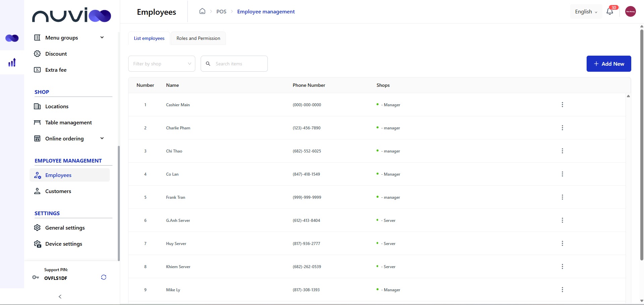Click the Add New button
This screenshot has width=644, height=305.
[x=608, y=64]
